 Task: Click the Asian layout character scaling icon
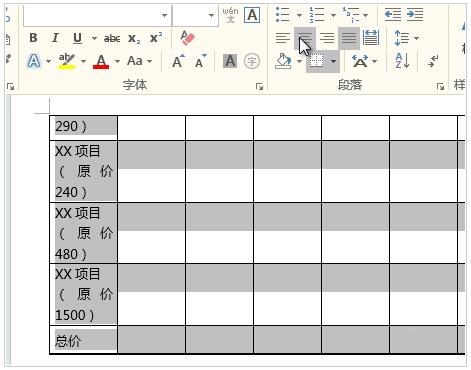coord(360,61)
